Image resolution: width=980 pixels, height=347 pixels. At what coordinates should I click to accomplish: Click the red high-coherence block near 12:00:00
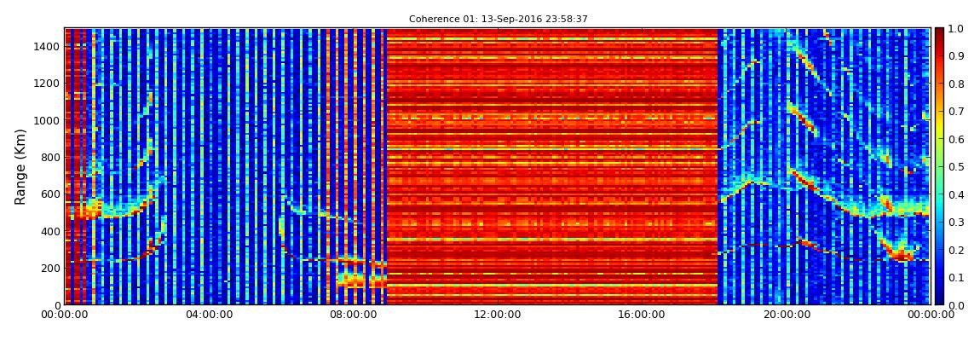552,166
